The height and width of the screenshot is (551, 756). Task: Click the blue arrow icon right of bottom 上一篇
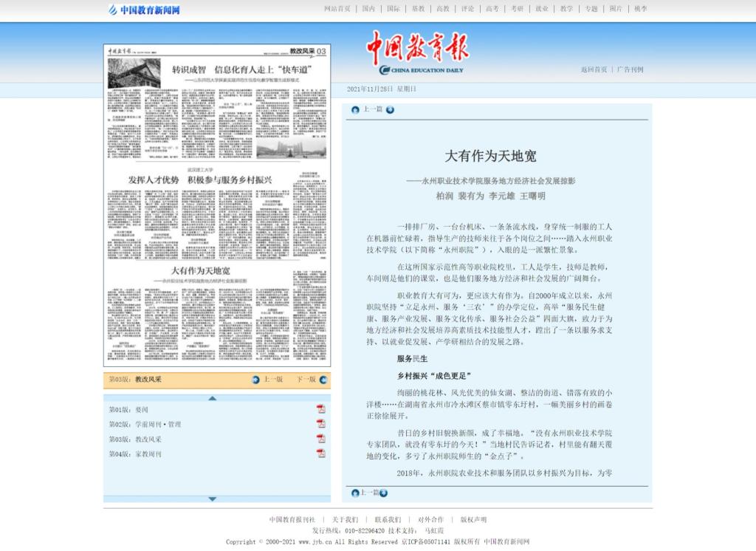tap(384, 493)
